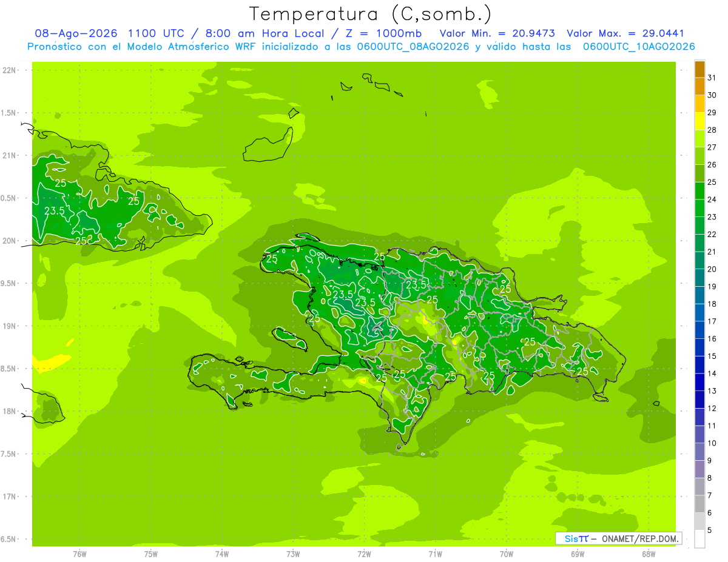This screenshot has width=728, height=562.
Task: Click the map title "Temperatura (C,somb.)"
Action: 371,14
